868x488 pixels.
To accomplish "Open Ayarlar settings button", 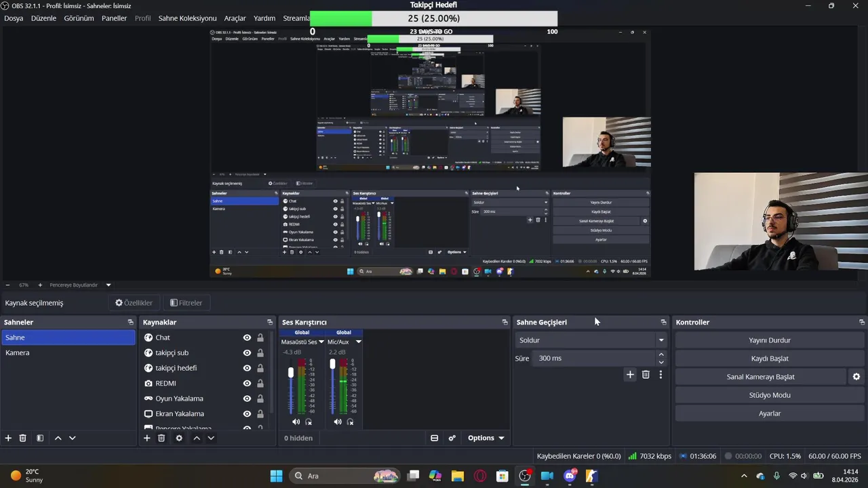I will [x=770, y=413].
